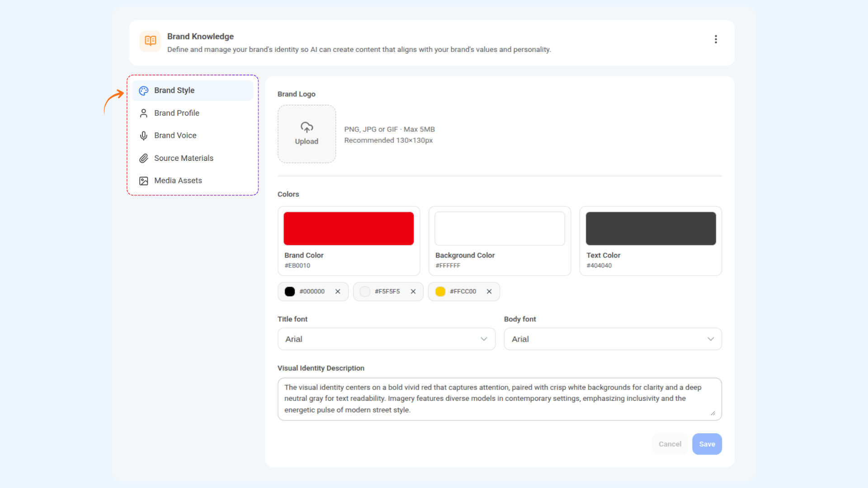Viewport: 868px width, 488px height.
Task: Click the Background Color label
Action: pos(465,255)
